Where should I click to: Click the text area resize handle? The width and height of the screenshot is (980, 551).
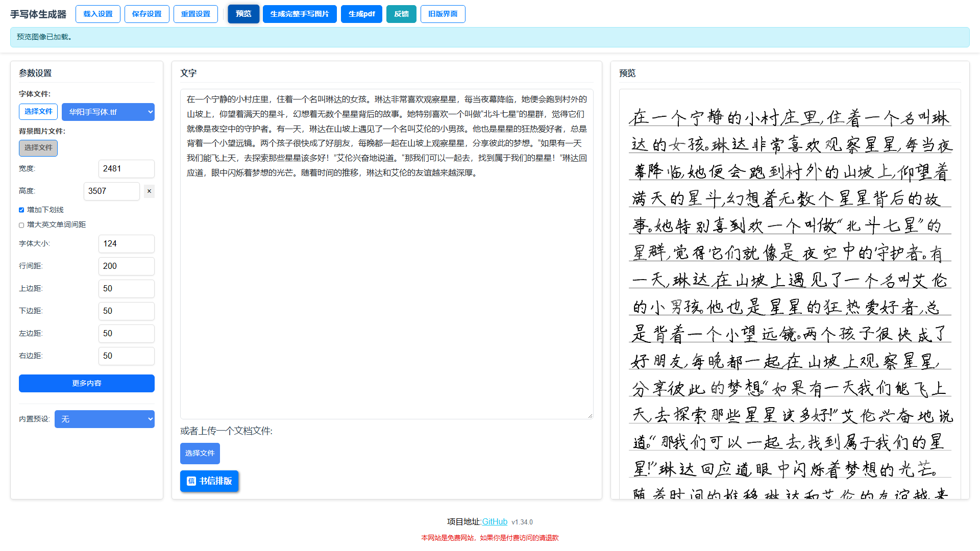pyautogui.click(x=590, y=416)
